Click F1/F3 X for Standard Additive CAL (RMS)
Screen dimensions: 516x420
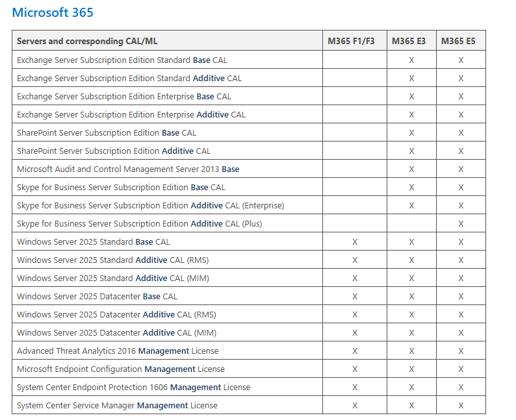point(355,260)
